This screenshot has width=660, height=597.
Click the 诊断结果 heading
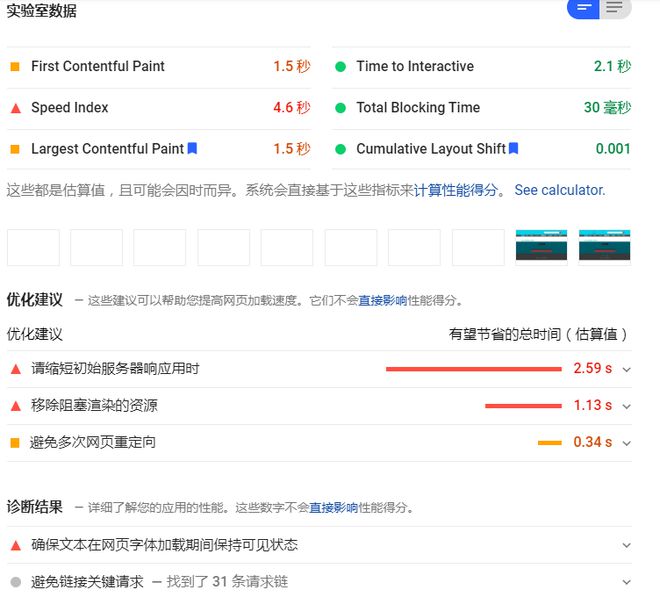click(x=35, y=507)
